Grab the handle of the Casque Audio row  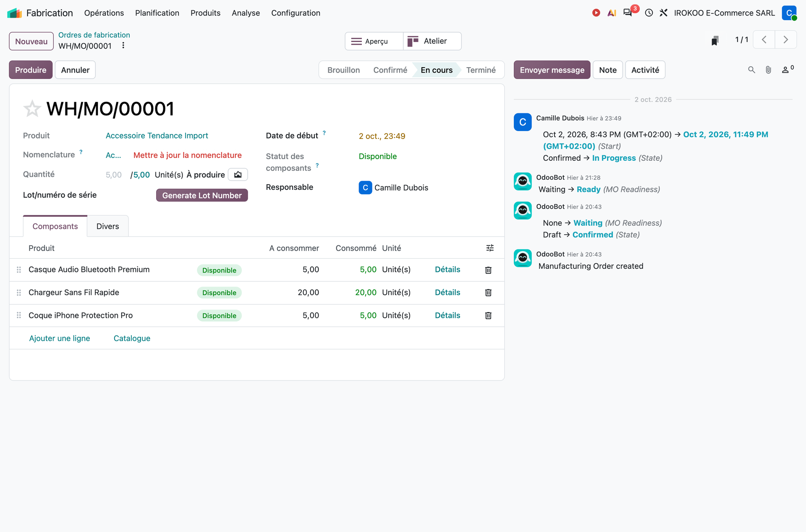pyautogui.click(x=19, y=270)
